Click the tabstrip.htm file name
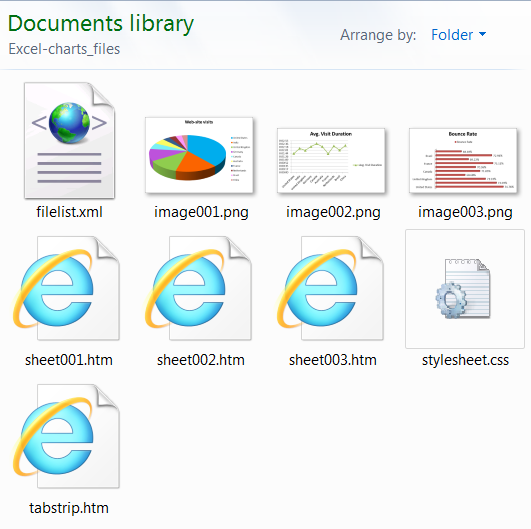Viewport: 531px width, 529px height. tap(69, 508)
